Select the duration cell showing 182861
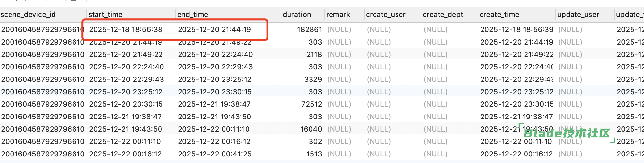This screenshot has width=644, height=163. click(309, 30)
